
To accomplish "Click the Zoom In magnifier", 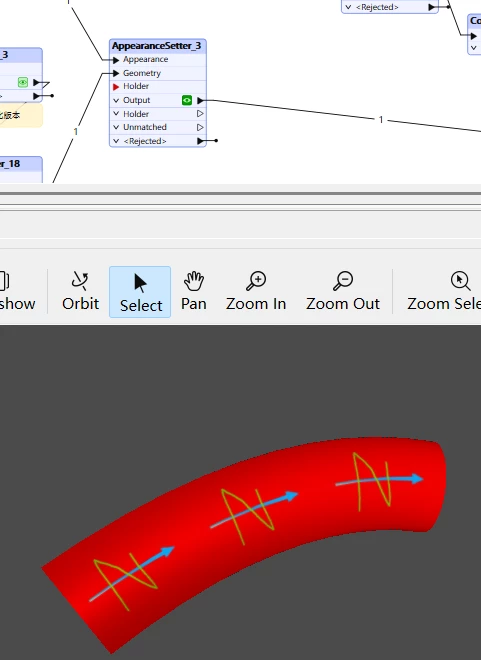I will coord(256,291).
